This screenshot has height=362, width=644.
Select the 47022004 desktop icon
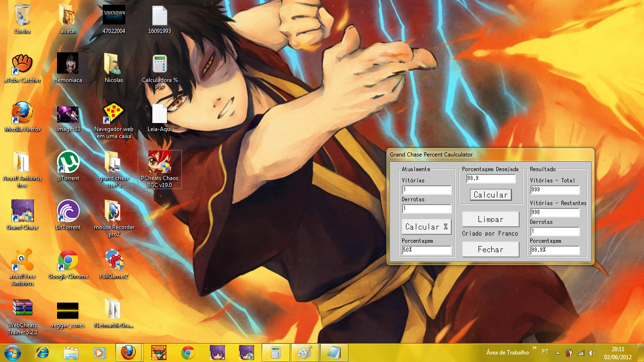pos(114,19)
